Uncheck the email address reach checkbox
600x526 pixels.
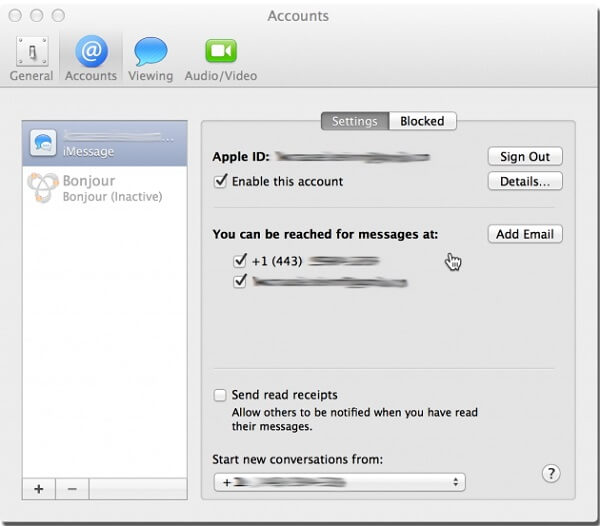[239, 282]
